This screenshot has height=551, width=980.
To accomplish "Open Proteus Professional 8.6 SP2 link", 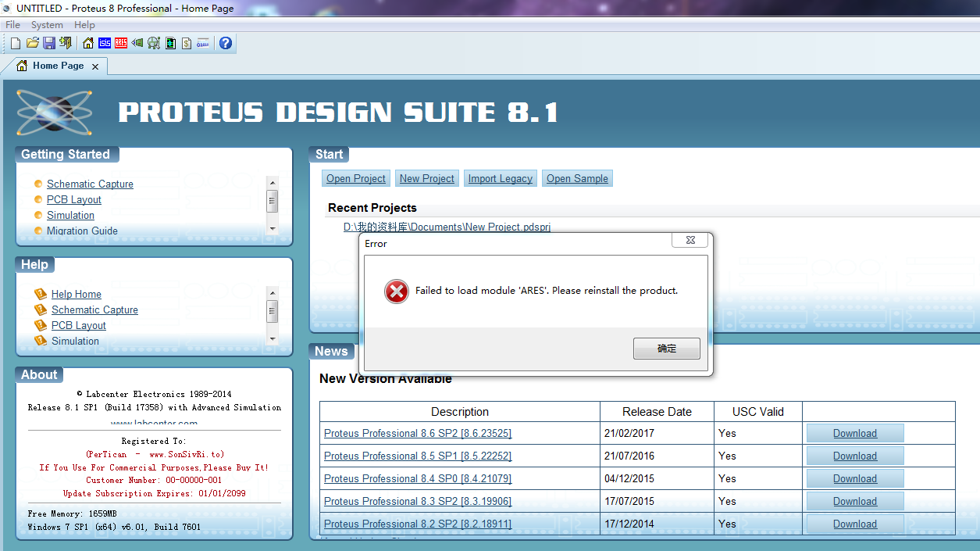I will point(418,433).
